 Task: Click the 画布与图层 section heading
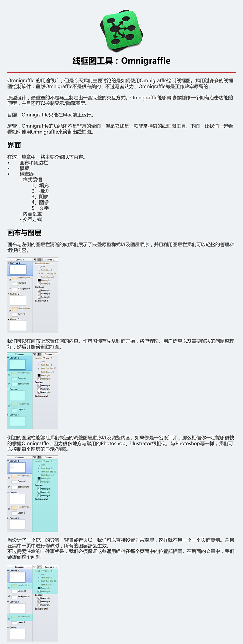click(x=24, y=233)
